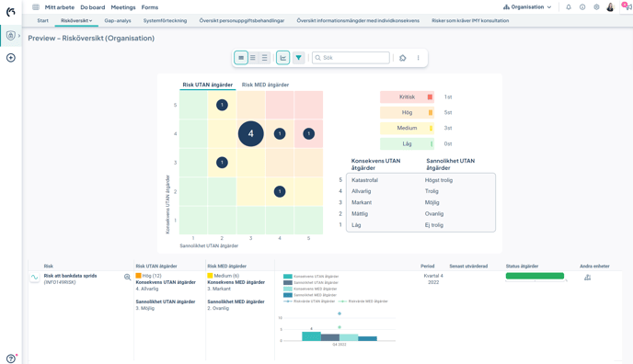Switch to the Gap-analys tab
633x364 pixels.
click(x=118, y=20)
